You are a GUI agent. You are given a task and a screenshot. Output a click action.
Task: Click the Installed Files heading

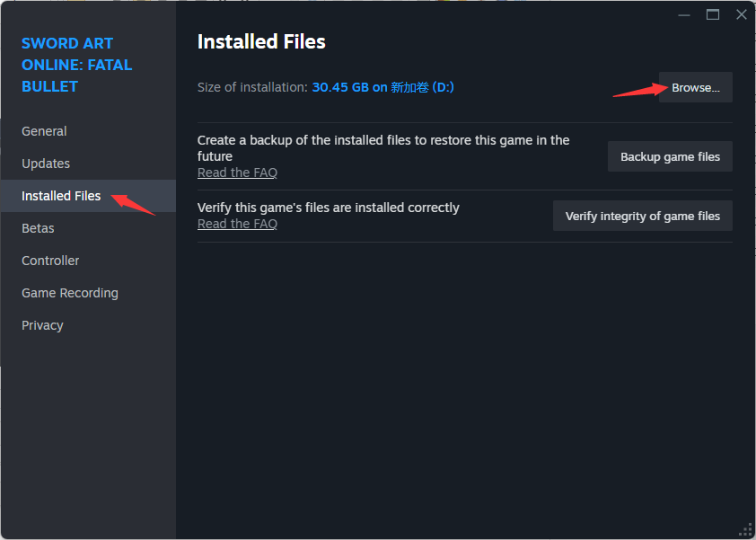(261, 42)
